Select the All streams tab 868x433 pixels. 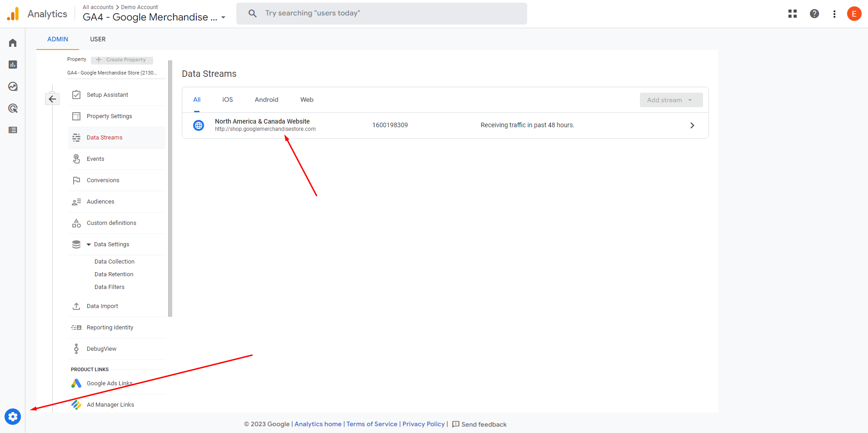197,100
